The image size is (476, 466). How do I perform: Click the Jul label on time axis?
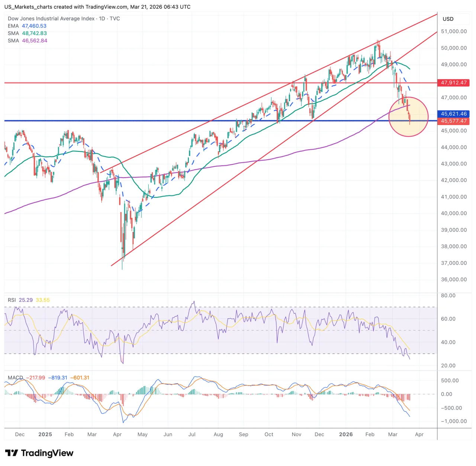coord(192,434)
